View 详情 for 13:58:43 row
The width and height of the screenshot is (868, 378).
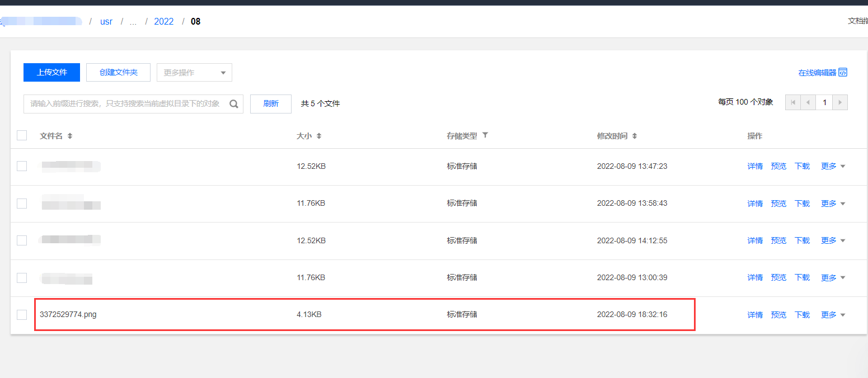pos(755,204)
